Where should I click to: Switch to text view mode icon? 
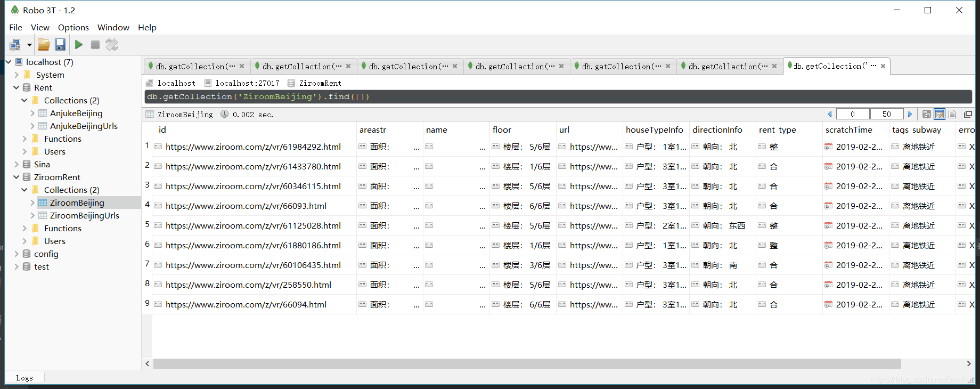pos(952,114)
